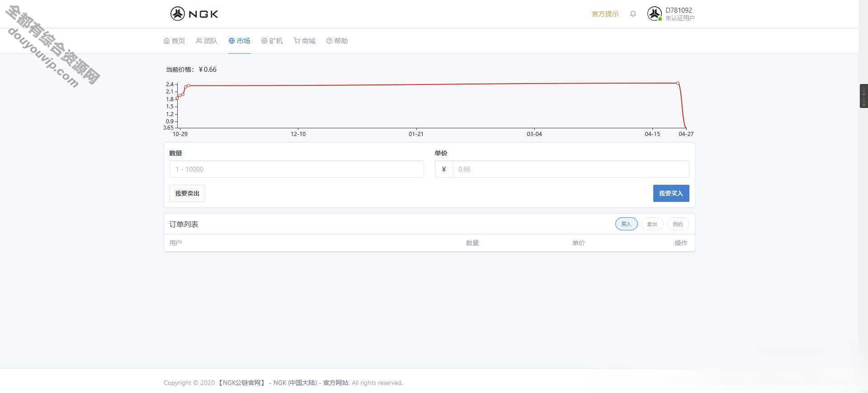Click the 操作 column header

681,243
